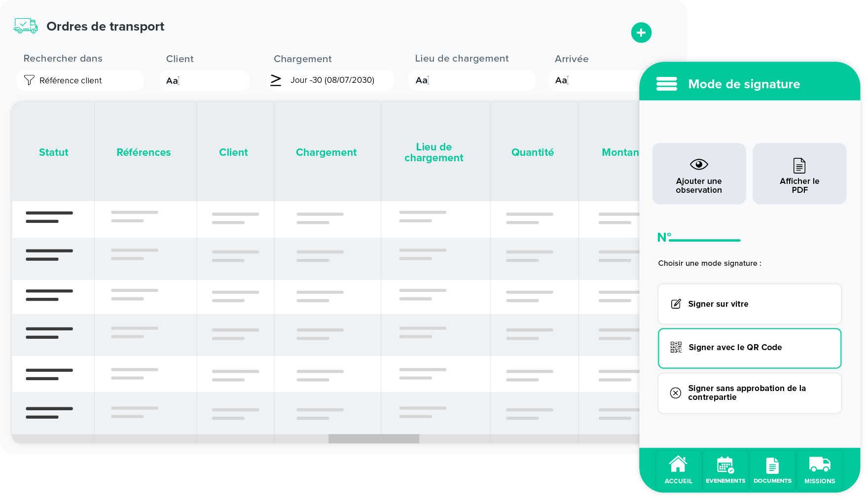Click the pencil icon of Signer sur vitre
The height and width of the screenshot is (500, 868).
[676, 304]
